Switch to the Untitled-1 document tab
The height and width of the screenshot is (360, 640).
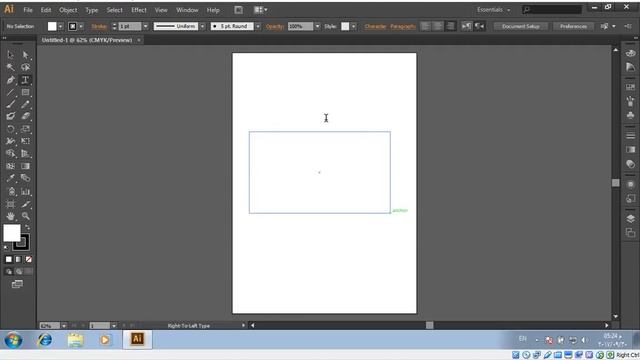(87, 40)
